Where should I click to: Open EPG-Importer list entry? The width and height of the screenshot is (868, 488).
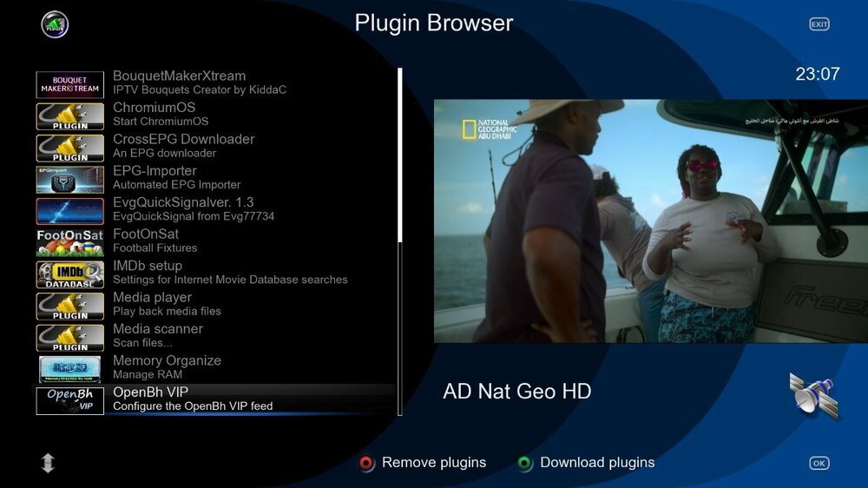[215, 178]
